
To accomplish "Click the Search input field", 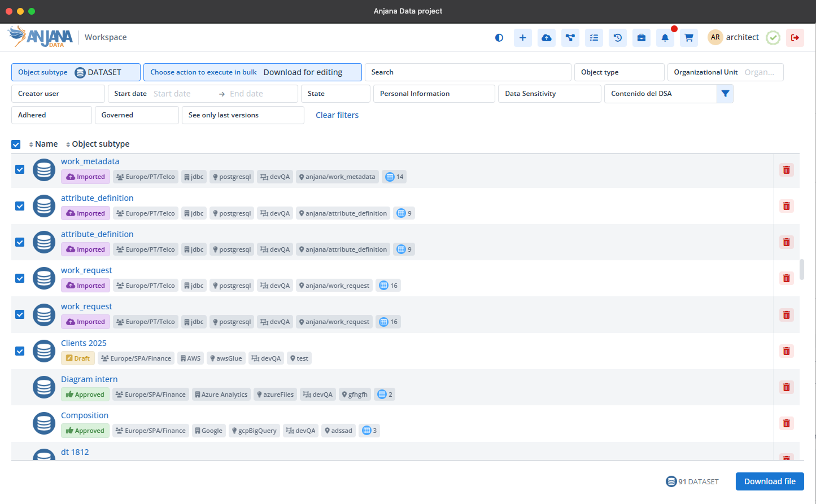I will tap(468, 72).
